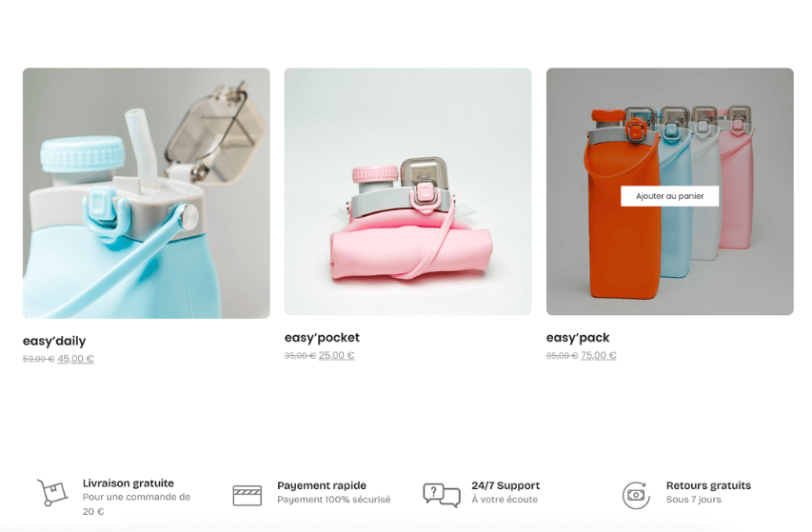Click the Retours gratuits heading
Screen dimensions: 812x532
click(708, 485)
